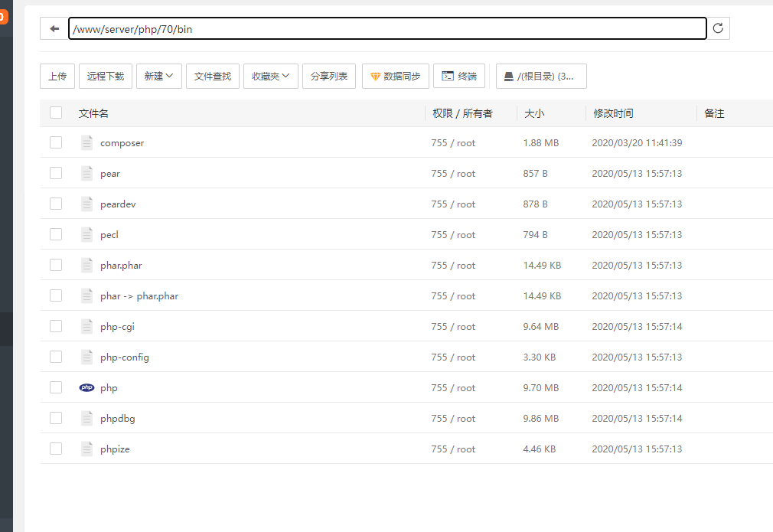Sort by the 文件名 column header
The image size is (773, 532).
tap(93, 113)
